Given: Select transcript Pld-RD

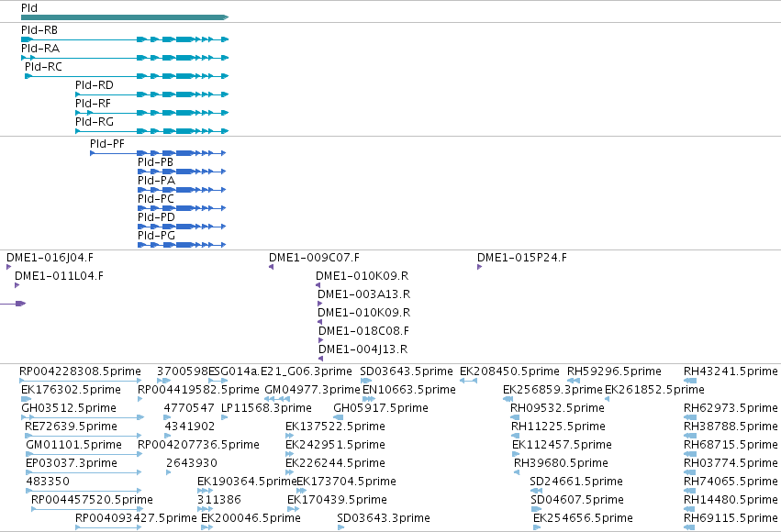Looking at the screenshot, I should [152, 94].
